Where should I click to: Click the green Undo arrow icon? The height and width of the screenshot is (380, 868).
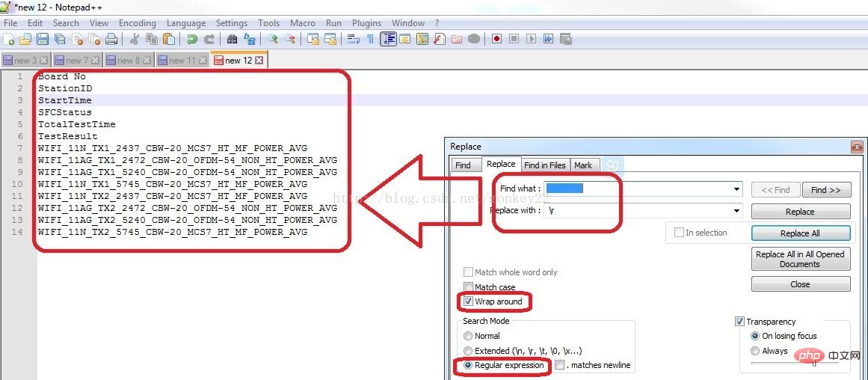click(x=191, y=40)
